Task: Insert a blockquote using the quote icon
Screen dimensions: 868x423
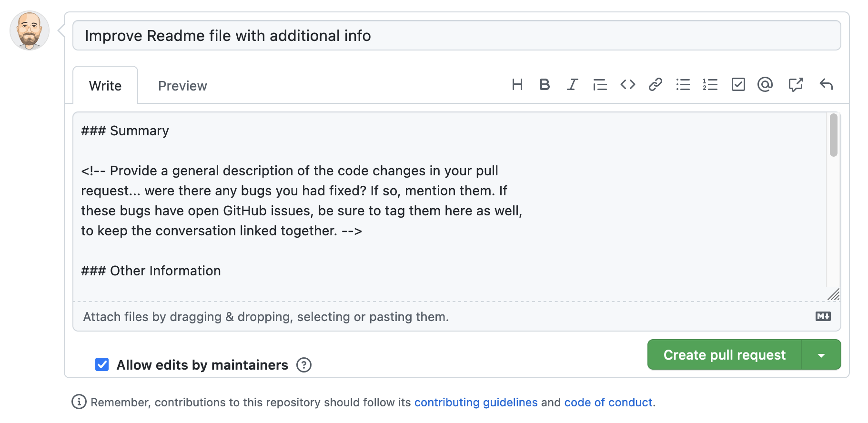Action: coord(600,84)
